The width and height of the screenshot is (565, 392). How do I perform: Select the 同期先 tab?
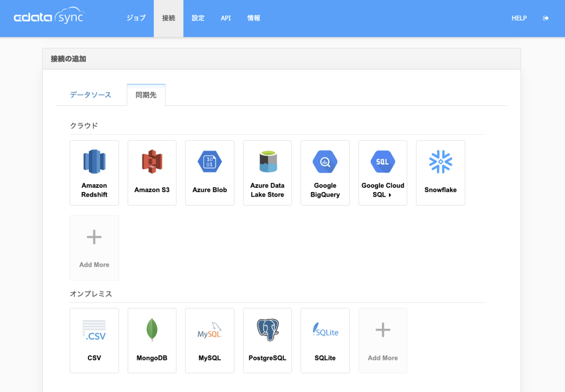tap(146, 95)
